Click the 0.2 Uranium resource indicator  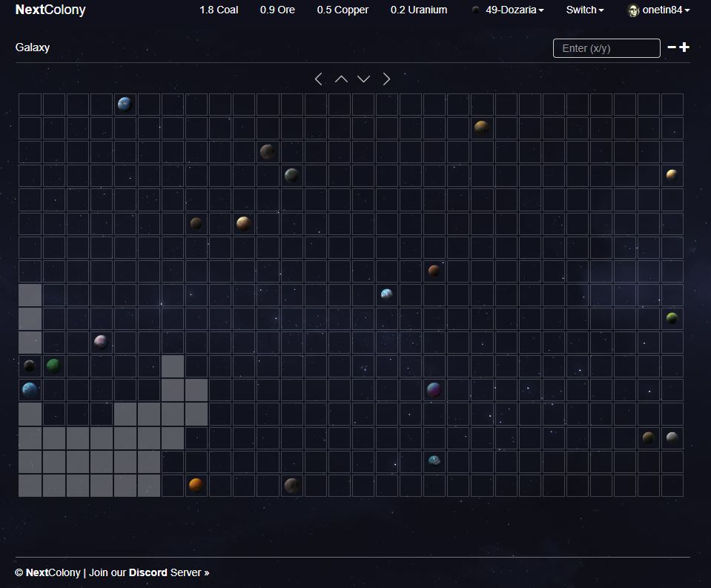tap(419, 10)
